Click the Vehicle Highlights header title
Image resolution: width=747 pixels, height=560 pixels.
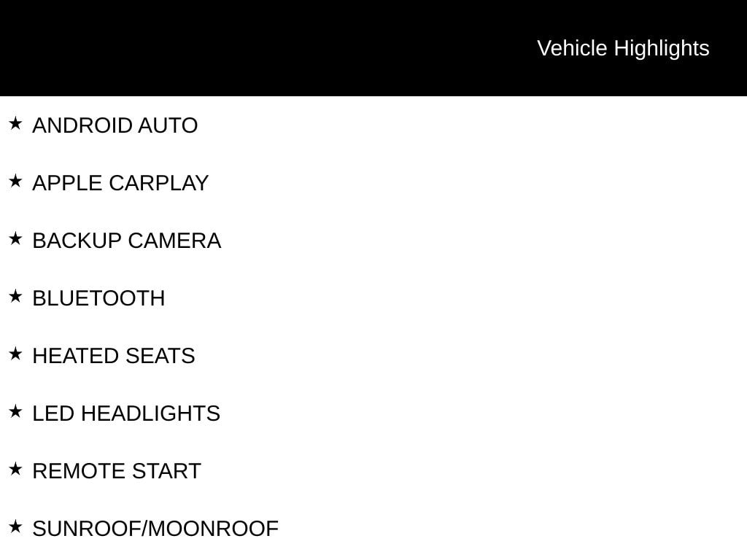(x=623, y=49)
